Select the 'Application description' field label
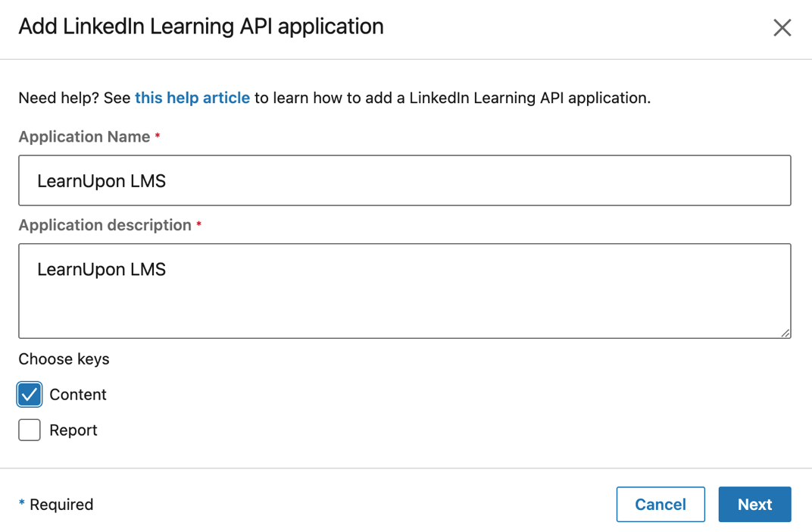812x532 pixels. [x=105, y=225]
